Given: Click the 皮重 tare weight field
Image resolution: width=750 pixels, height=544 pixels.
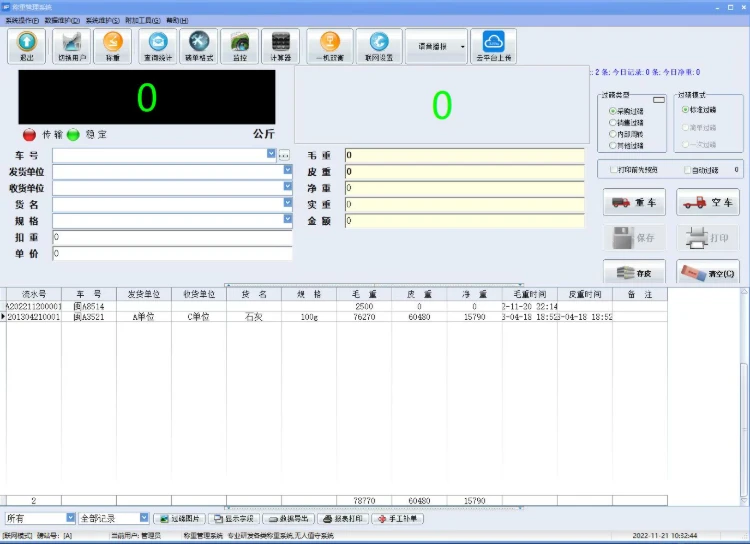Looking at the screenshot, I should [x=464, y=171].
